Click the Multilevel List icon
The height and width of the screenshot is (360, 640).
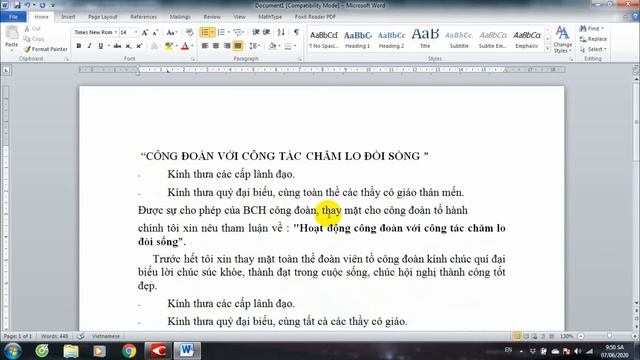238,32
